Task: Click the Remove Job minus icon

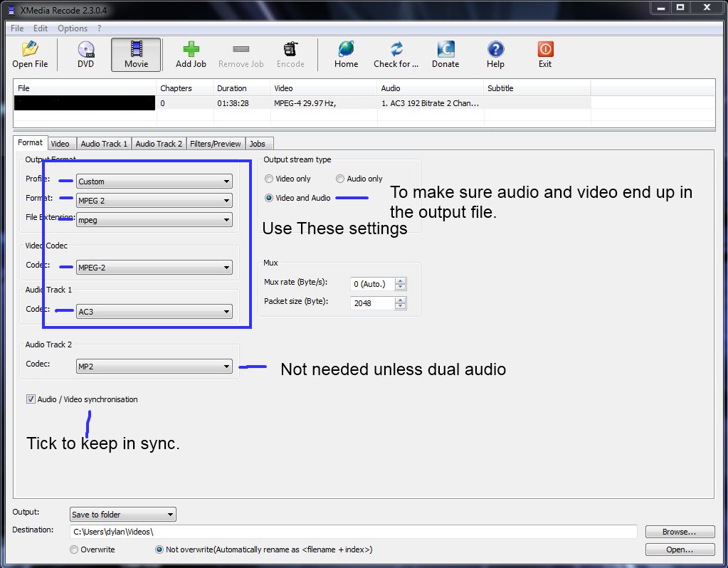Action: 241,49
